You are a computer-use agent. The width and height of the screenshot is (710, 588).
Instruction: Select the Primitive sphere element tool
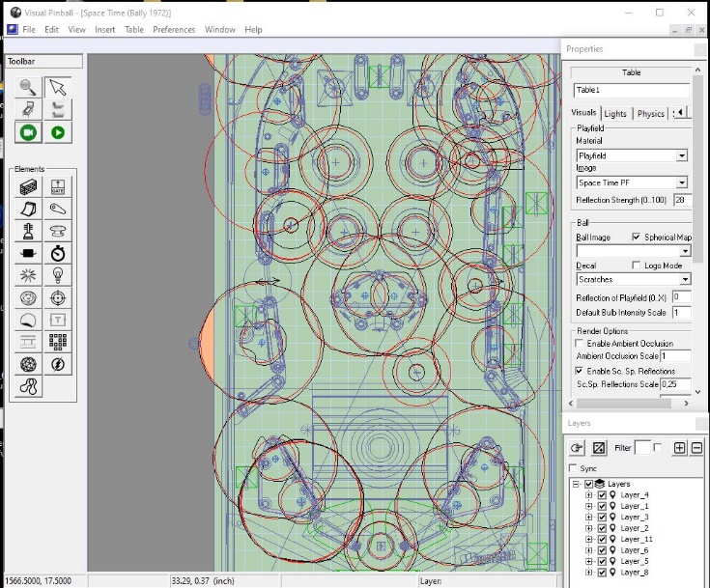click(28, 364)
